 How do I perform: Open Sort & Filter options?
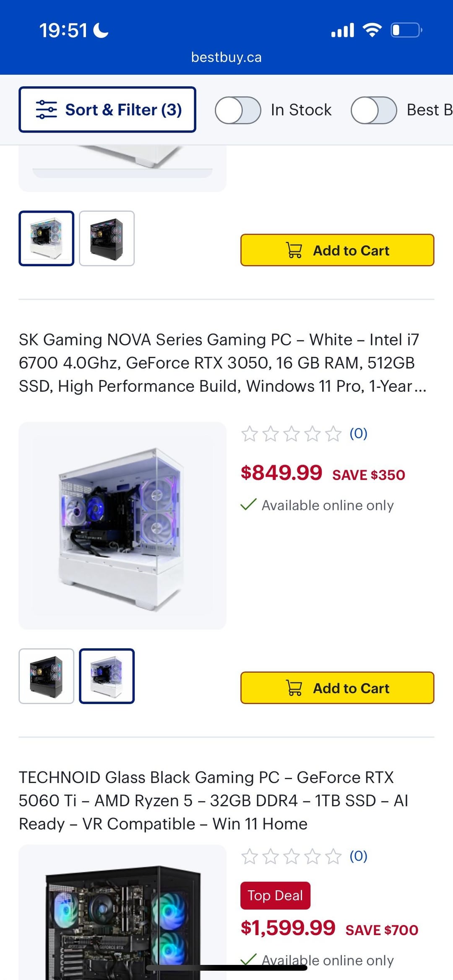pyautogui.click(x=107, y=109)
